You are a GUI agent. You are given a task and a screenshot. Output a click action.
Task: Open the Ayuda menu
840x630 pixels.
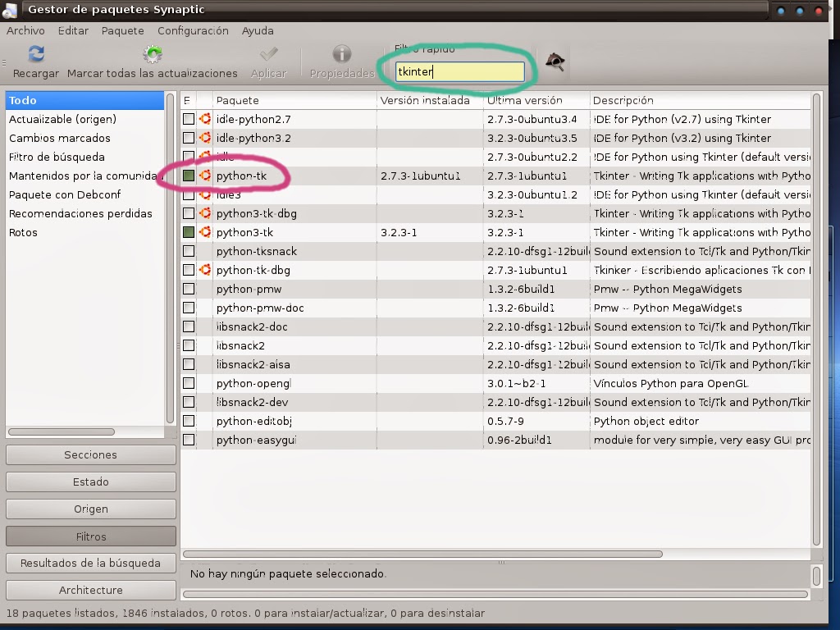coord(257,30)
